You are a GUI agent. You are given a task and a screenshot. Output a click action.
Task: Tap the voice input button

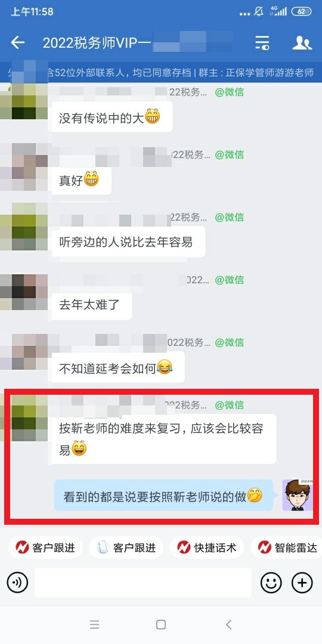[17, 583]
